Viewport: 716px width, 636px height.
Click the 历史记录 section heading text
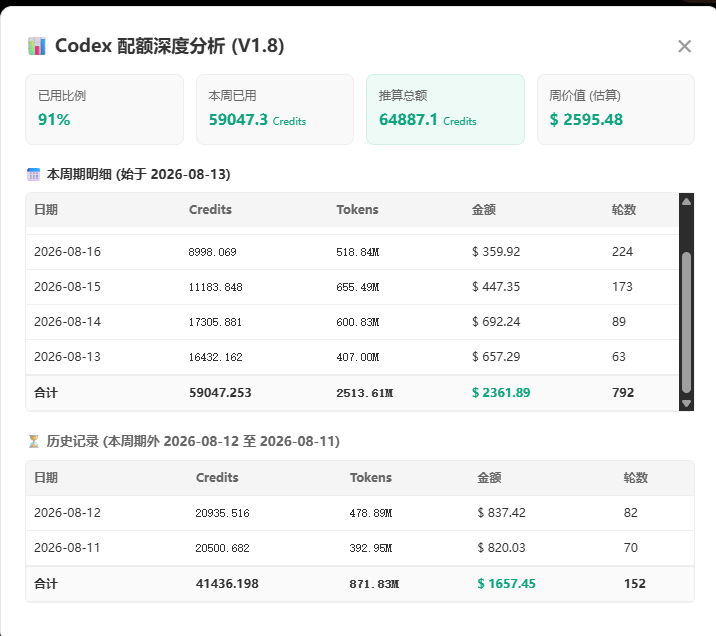point(193,442)
